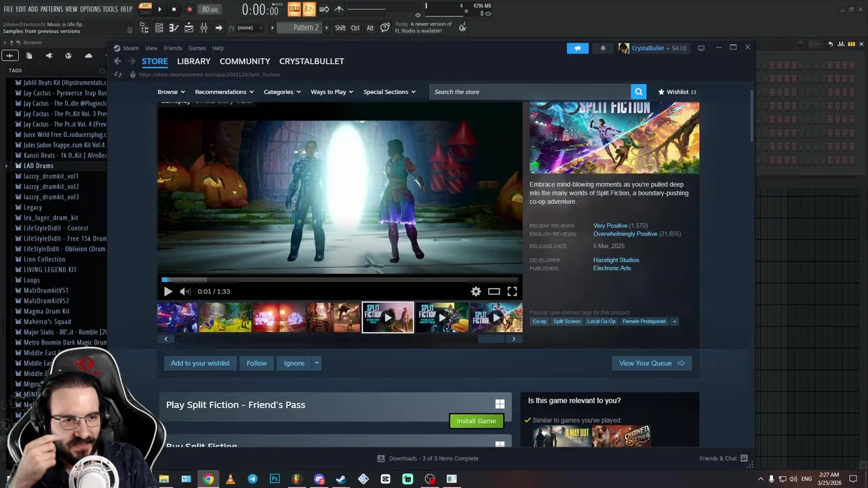Image resolution: width=868 pixels, height=488 pixels.
Task: Open the FL Studio PATTERNS menu
Action: coord(52,9)
